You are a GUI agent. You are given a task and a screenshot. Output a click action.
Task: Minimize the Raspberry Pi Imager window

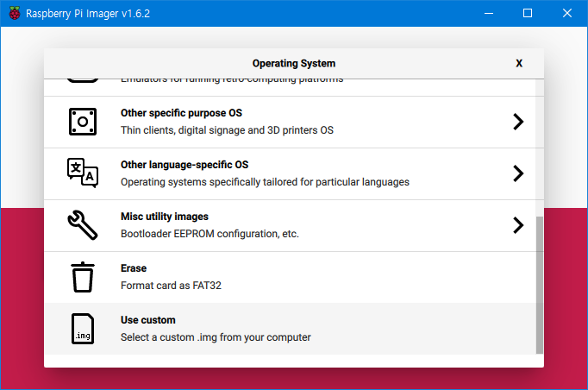pos(489,13)
